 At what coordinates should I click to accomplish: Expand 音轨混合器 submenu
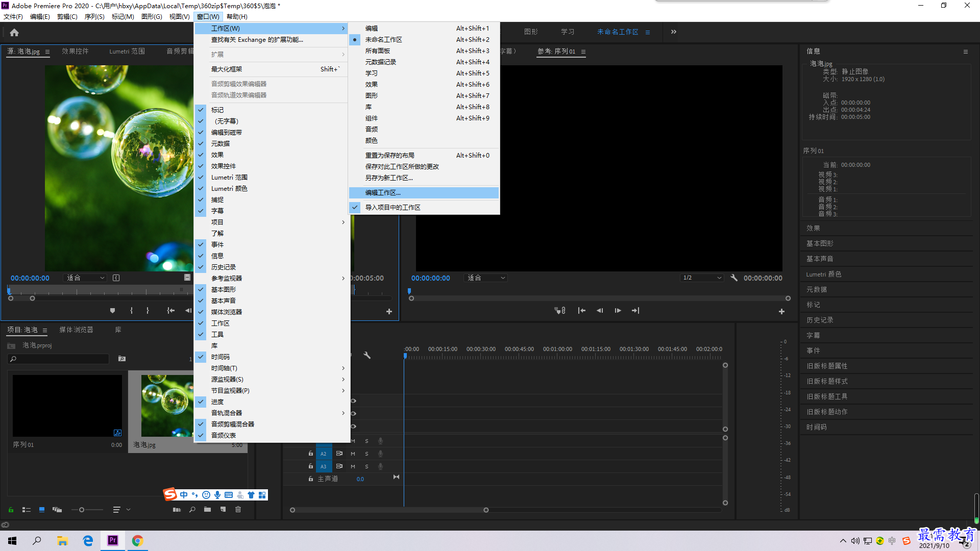[x=272, y=413]
